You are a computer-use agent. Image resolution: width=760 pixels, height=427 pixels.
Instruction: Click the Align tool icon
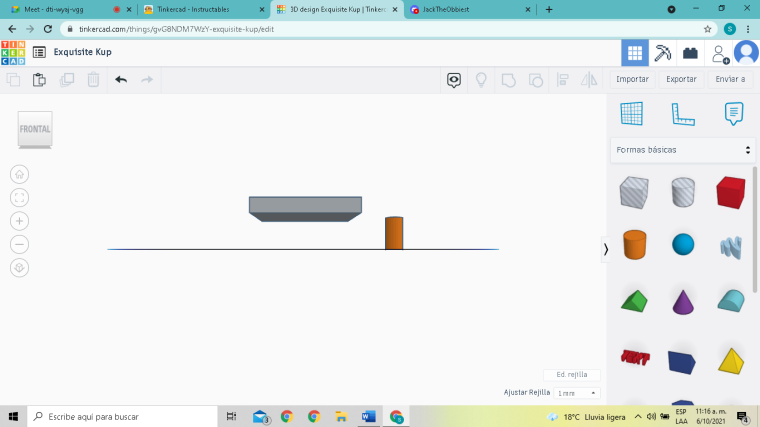[562, 79]
